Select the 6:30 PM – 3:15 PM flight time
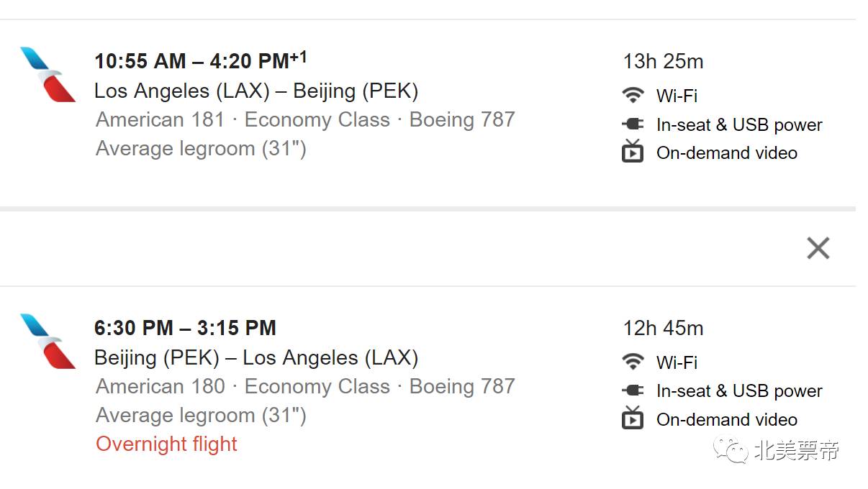Screen dimensions: 868x489 185,328
